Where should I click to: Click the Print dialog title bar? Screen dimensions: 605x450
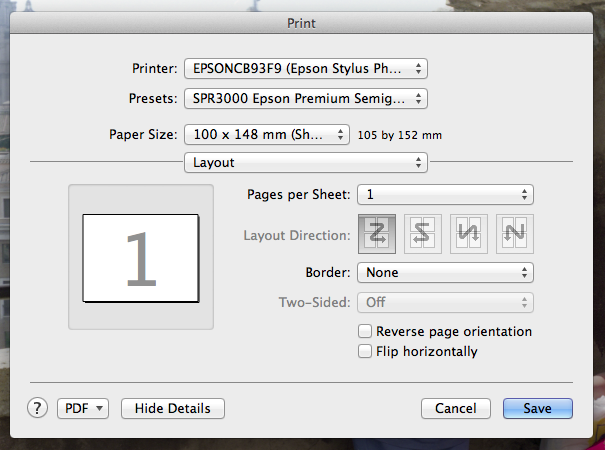click(x=302, y=20)
